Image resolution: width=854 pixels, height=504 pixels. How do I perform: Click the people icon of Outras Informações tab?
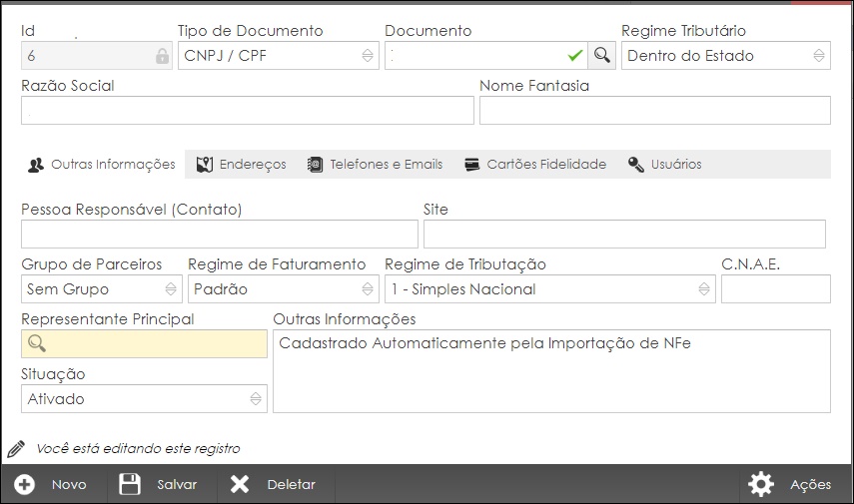tap(36, 165)
